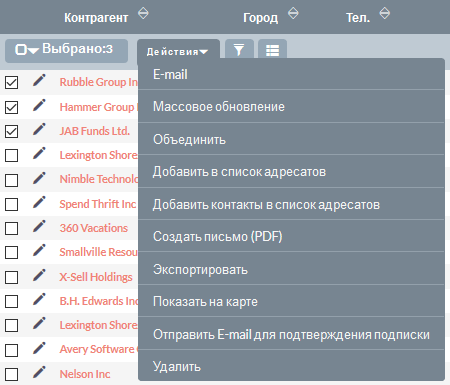
Task: Open the filter funnel icon
Action: (x=239, y=50)
